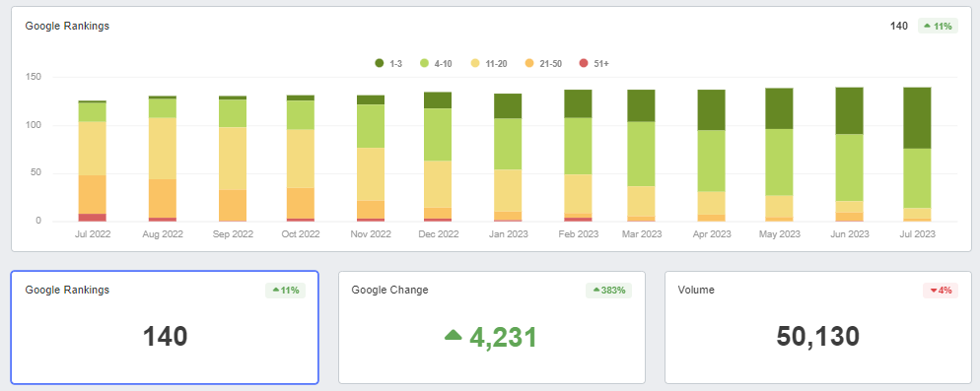Viewport: 980px width, 391px height.
Task: Click the May 2023 bar
Action: (x=780, y=155)
